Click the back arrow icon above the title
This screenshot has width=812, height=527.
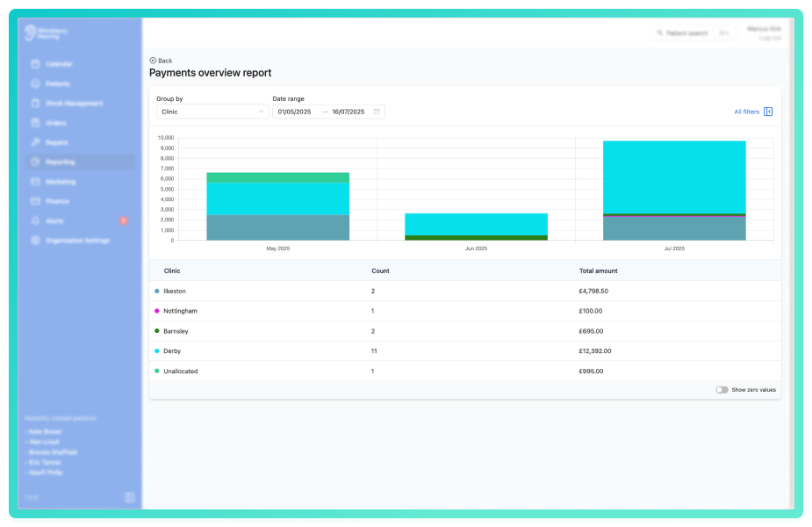153,61
